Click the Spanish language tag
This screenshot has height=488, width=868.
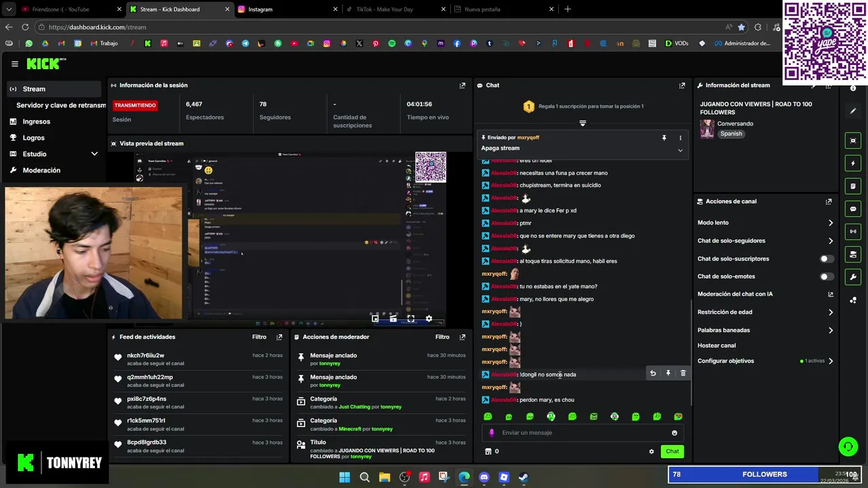click(731, 134)
